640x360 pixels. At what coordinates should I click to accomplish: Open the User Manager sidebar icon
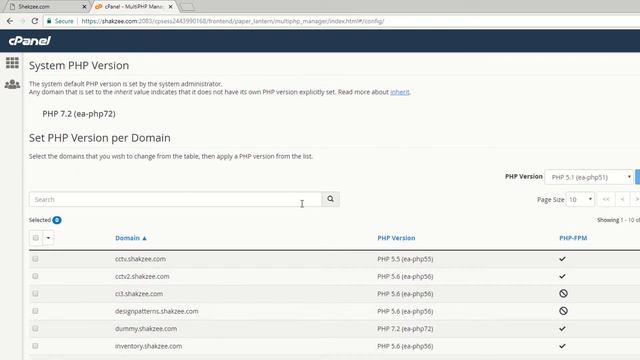tap(12, 84)
